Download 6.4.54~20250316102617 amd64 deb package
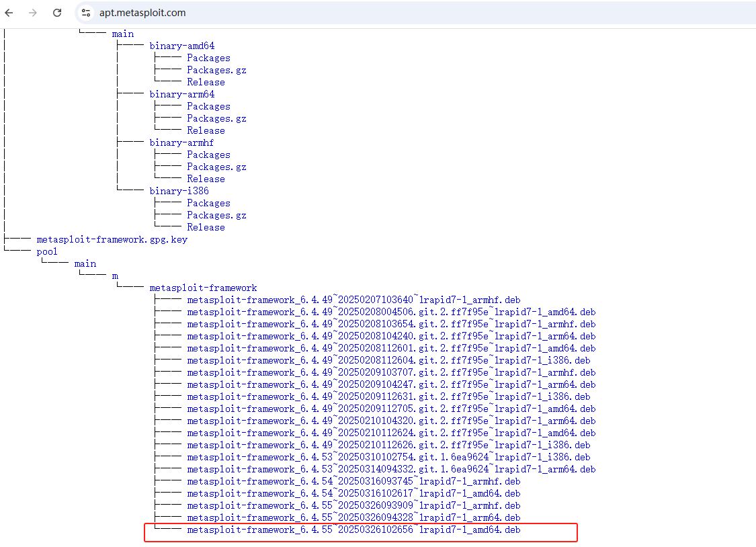Screen dimensions: 756x547 [353, 493]
